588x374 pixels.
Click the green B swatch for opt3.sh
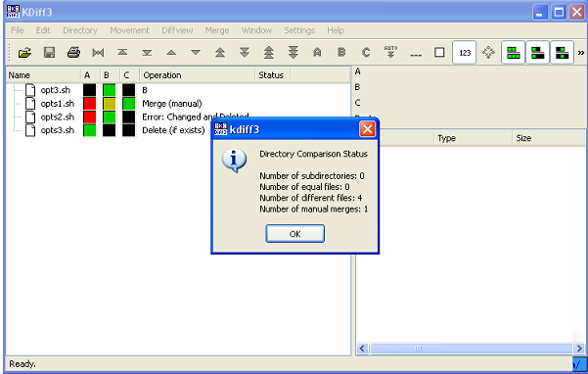pyautogui.click(x=110, y=90)
